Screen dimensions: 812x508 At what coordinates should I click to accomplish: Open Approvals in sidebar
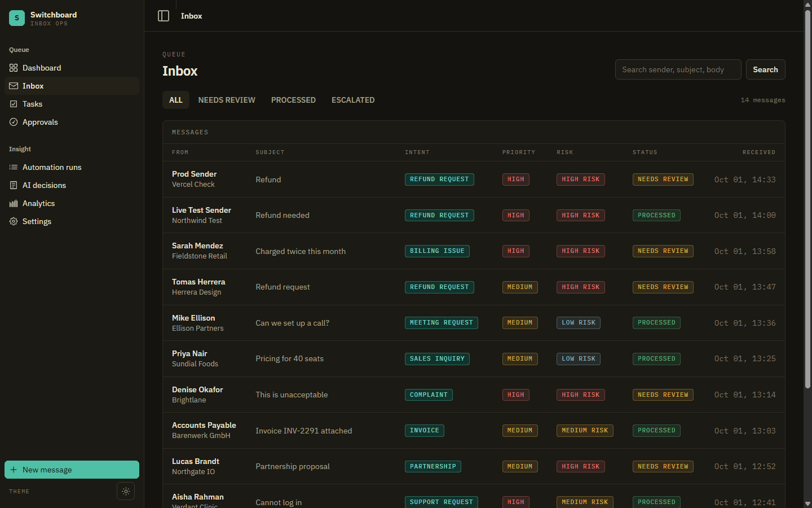(x=72, y=122)
